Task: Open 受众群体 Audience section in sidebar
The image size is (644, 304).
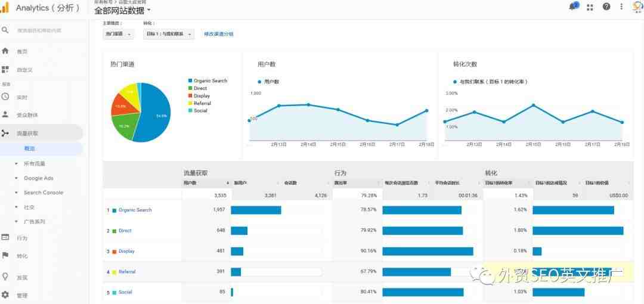Action: click(x=27, y=115)
